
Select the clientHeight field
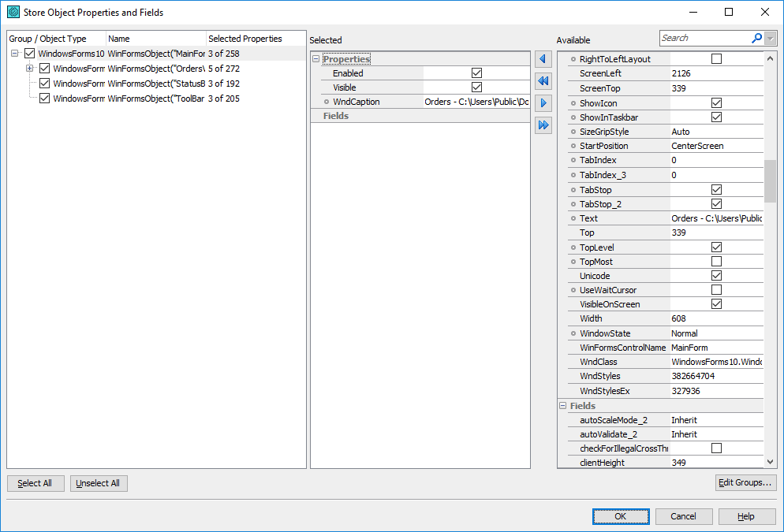[666, 463]
